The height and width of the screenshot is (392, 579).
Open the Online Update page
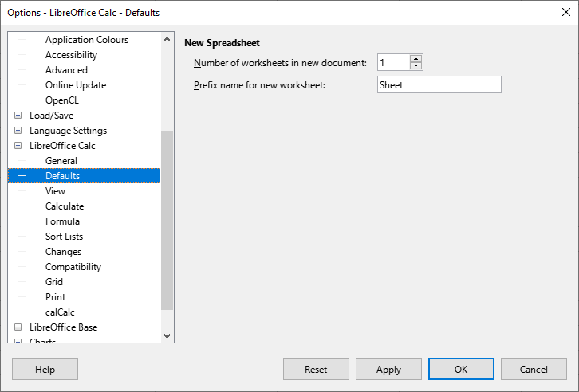click(x=76, y=85)
